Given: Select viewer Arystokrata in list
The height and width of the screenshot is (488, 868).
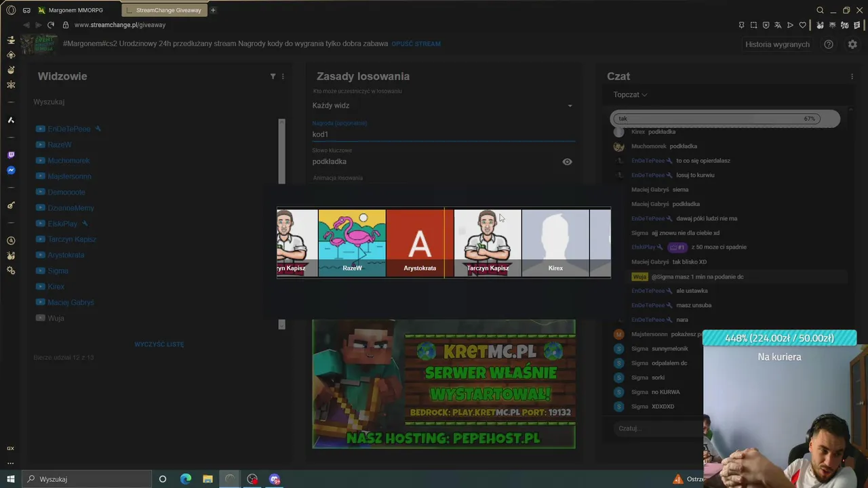Looking at the screenshot, I should (66, 255).
